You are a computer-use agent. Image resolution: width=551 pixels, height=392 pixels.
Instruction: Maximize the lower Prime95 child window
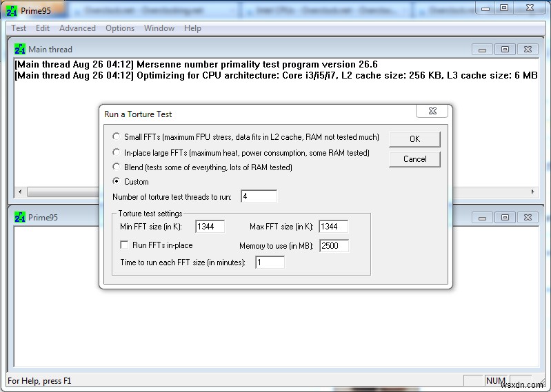click(x=505, y=218)
